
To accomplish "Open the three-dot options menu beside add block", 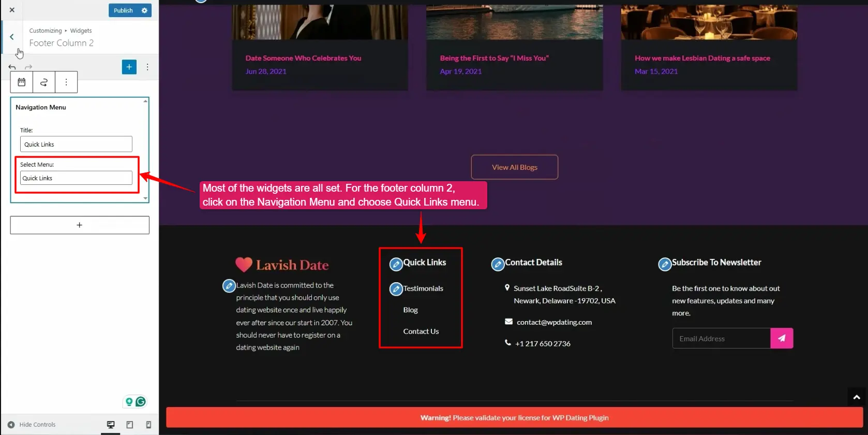I will (x=147, y=67).
